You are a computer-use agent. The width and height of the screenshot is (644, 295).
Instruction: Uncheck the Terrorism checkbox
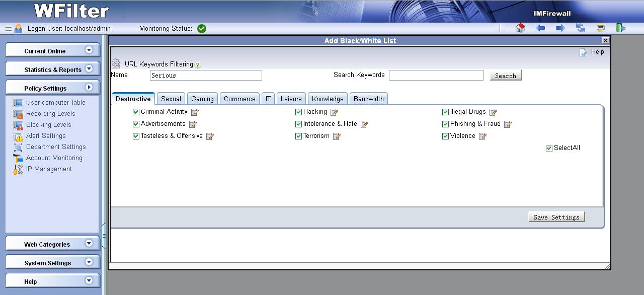298,136
